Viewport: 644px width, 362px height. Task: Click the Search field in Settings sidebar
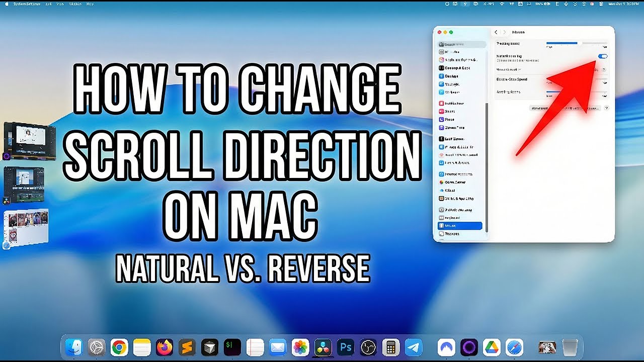(462, 44)
